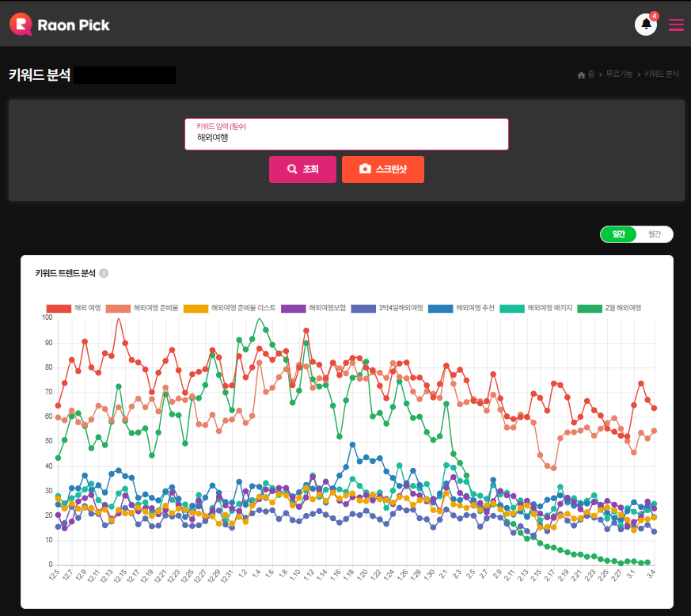691x616 pixels.
Task: Click the camera icon on 스크린샷 button
Action: click(365, 169)
